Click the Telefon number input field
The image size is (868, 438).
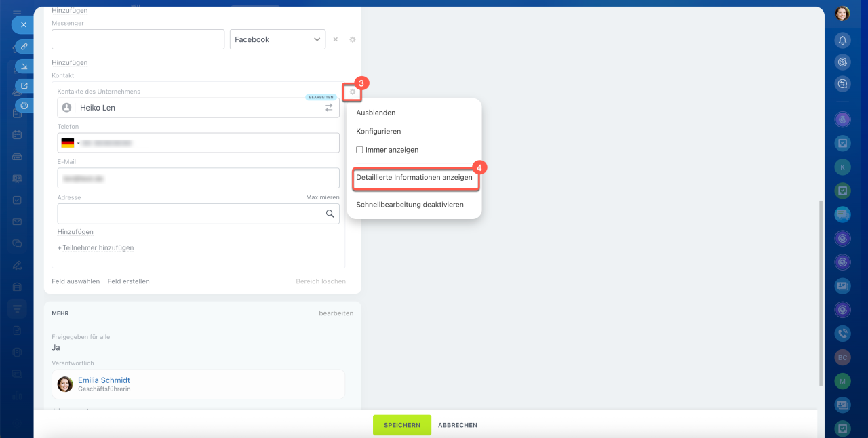(x=199, y=143)
